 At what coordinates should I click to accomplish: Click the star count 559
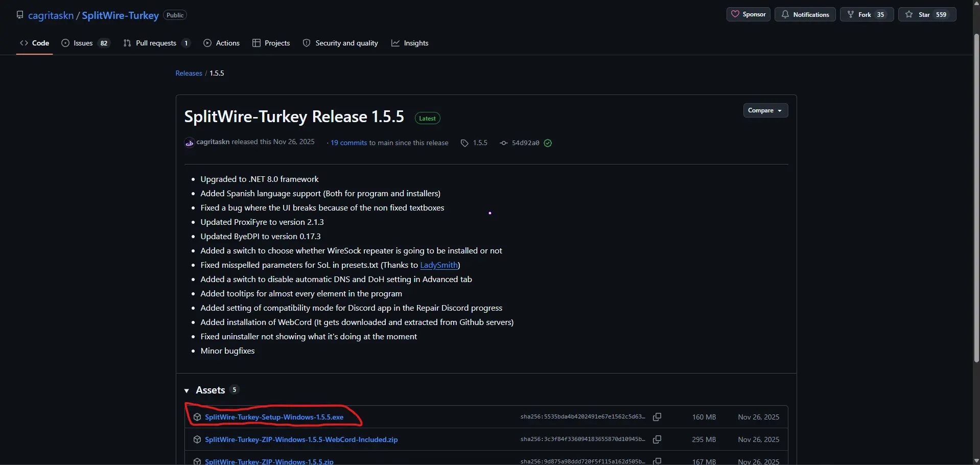click(x=941, y=15)
